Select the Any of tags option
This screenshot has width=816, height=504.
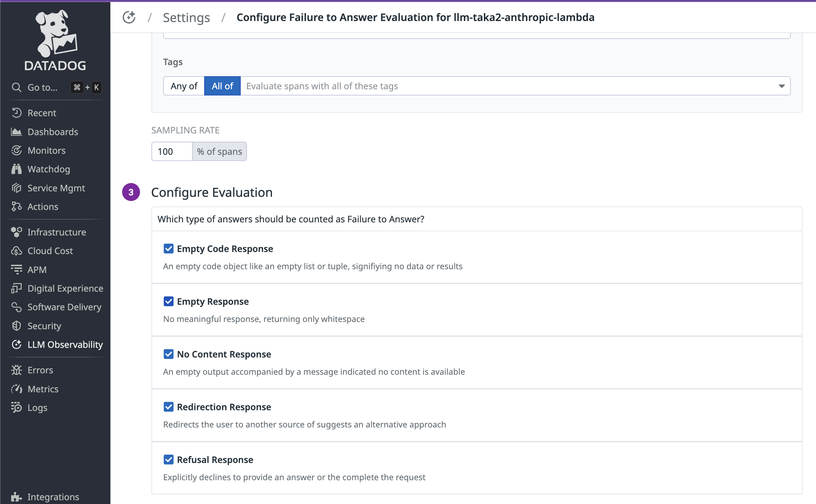point(184,86)
